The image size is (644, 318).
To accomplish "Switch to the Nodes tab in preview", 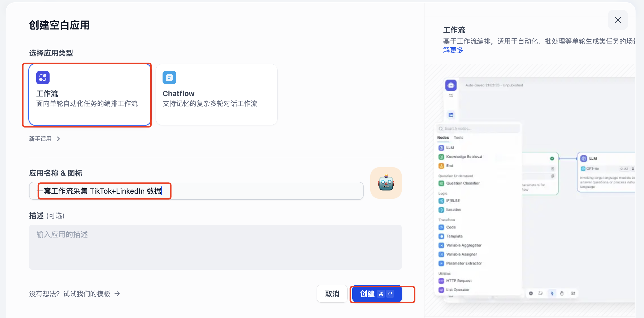I will [443, 137].
